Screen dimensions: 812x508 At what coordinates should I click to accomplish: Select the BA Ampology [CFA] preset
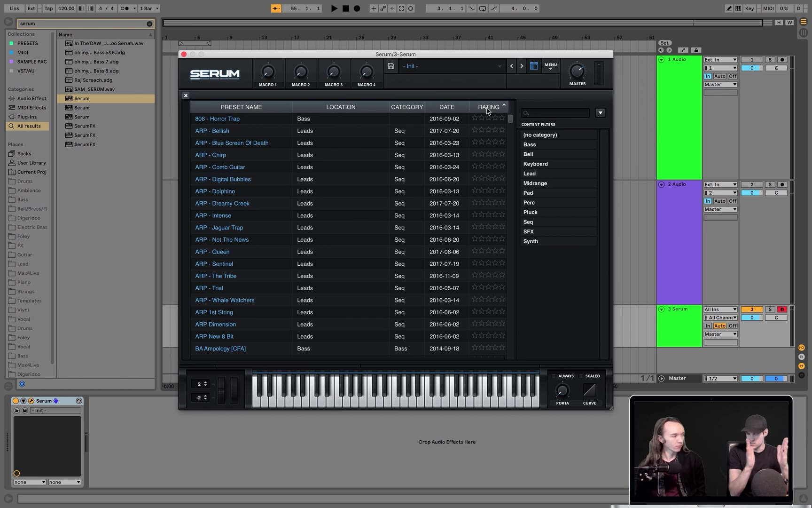(220, 349)
